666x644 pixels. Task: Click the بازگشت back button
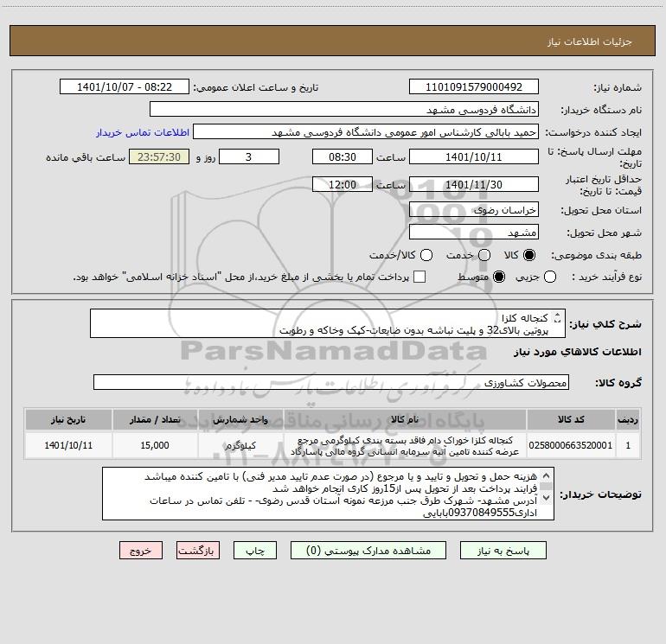pyautogui.click(x=198, y=551)
